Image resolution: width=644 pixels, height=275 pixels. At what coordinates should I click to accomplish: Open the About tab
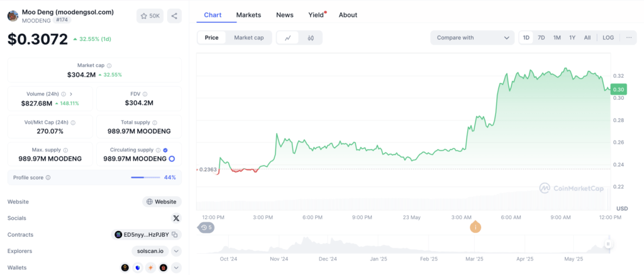point(348,14)
